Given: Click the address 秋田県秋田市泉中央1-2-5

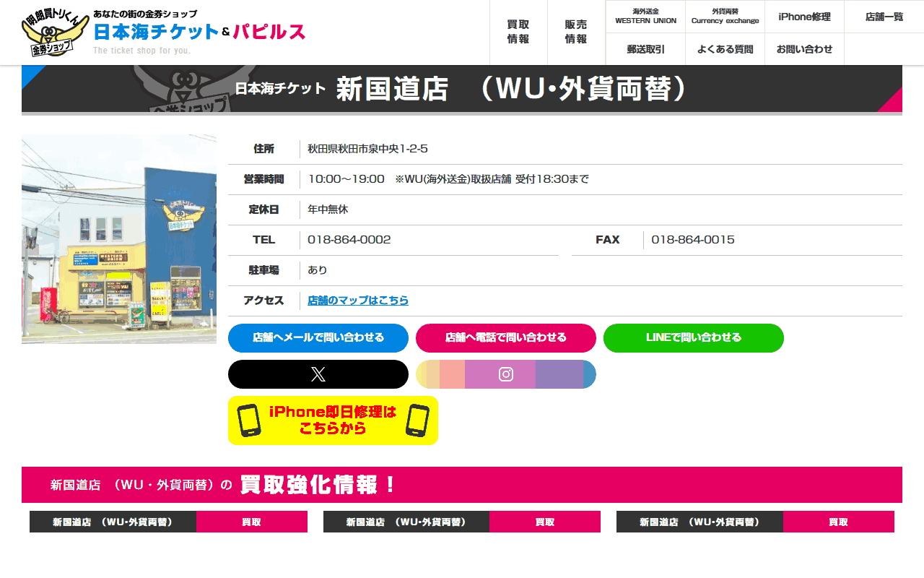Looking at the screenshot, I should 368,149.
